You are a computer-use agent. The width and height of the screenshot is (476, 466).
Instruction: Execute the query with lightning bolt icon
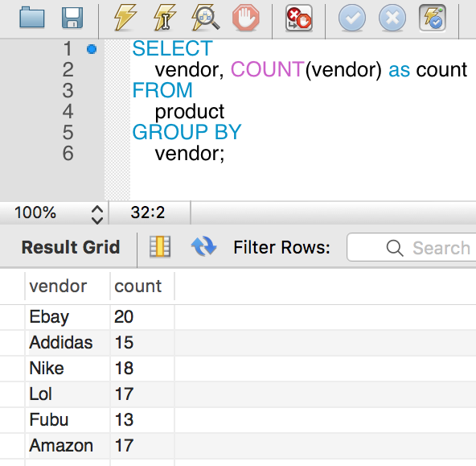(125, 18)
